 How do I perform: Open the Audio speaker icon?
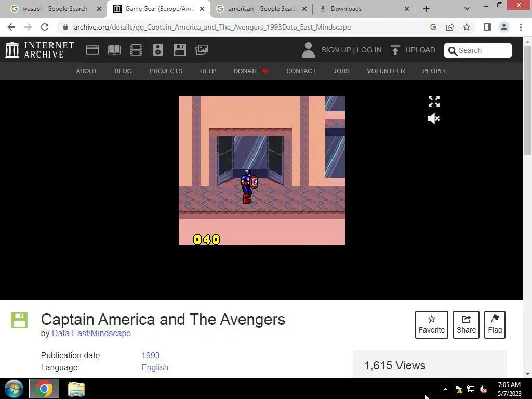(158, 50)
